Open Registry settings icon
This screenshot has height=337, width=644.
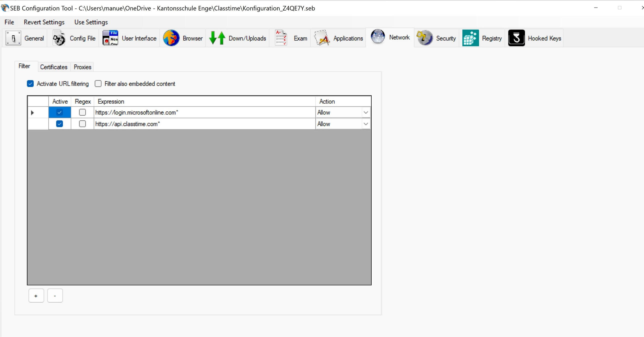pyautogui.click(x=470, y=38)
